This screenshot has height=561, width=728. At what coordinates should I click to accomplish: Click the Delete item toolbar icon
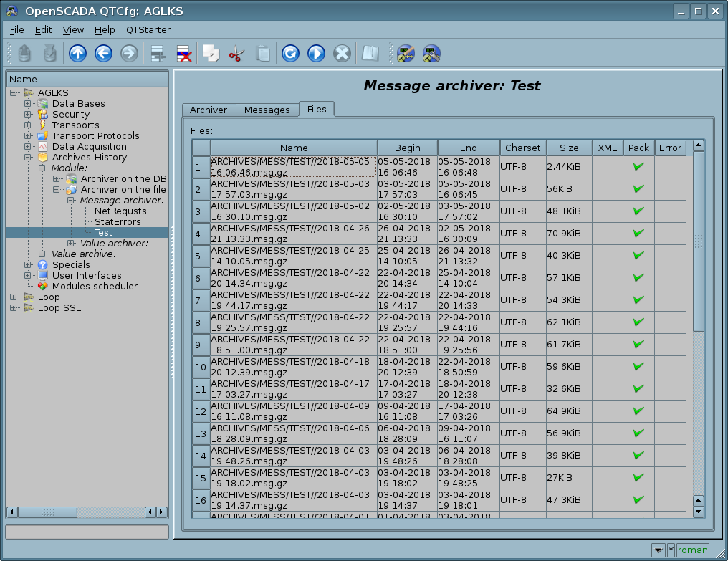click(x=183, y=53)
